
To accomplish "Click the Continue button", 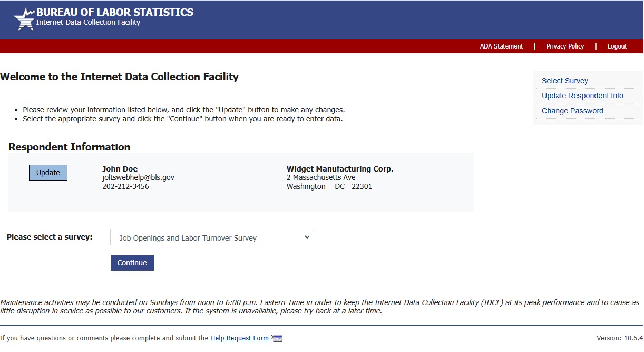I will pyautogui.click(x=132, y=263).
